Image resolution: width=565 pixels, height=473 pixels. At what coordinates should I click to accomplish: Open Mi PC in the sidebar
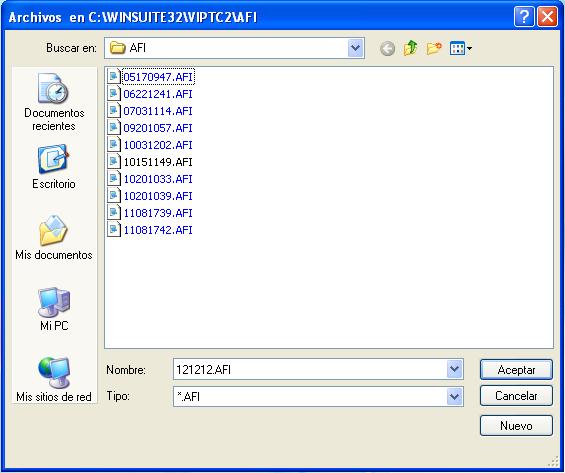click(54, 309)
